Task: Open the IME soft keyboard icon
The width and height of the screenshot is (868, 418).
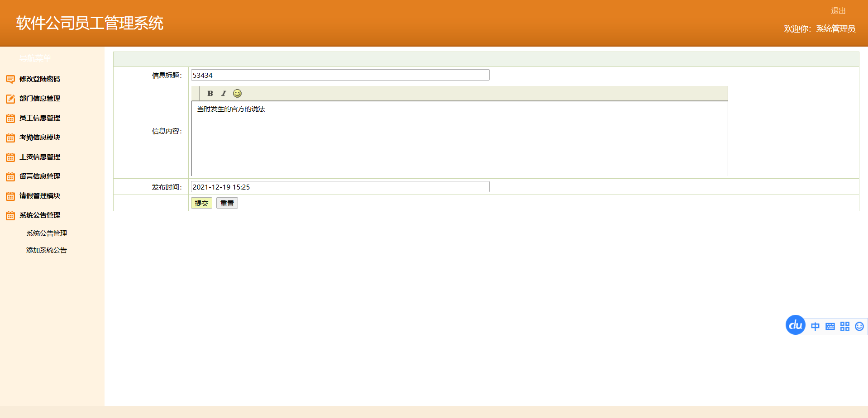Action: (x=830, y=327)
